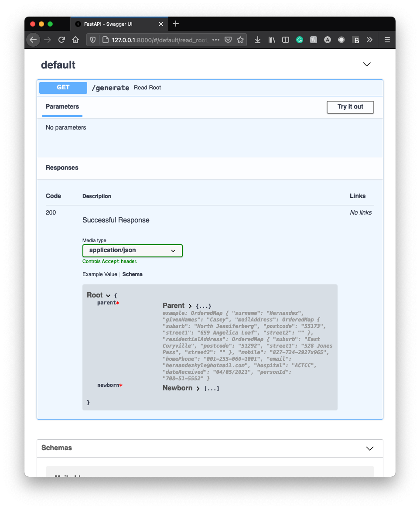Image resolution: width=420 pixels, height=509 pixels.
Task: Select the Parameters tab
Action: 62,107
